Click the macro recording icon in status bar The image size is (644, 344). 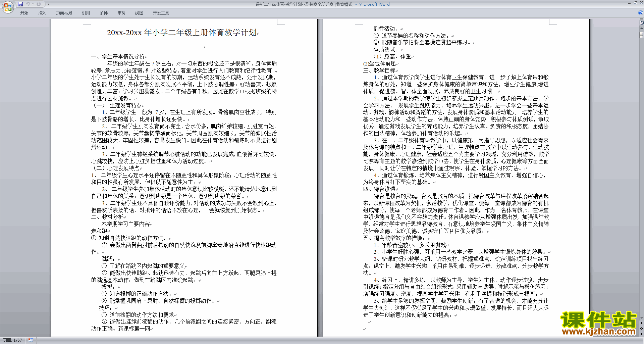[x=31, y=340]
